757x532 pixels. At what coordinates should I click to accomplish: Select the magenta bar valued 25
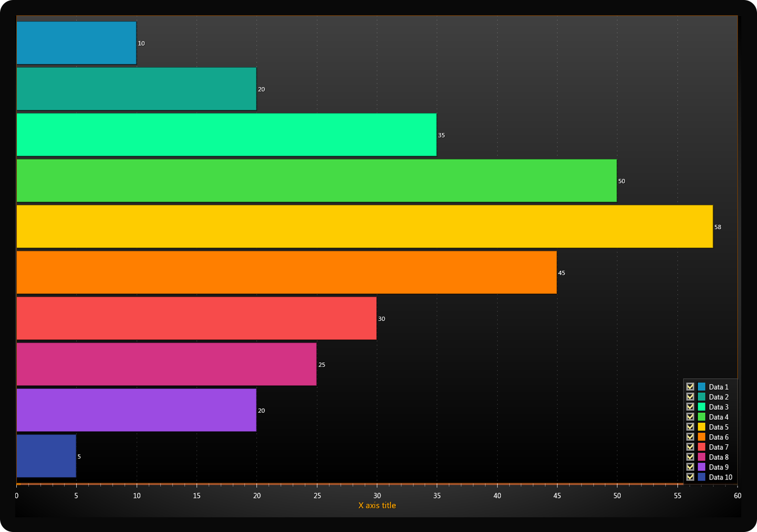(x=167, y=364)
